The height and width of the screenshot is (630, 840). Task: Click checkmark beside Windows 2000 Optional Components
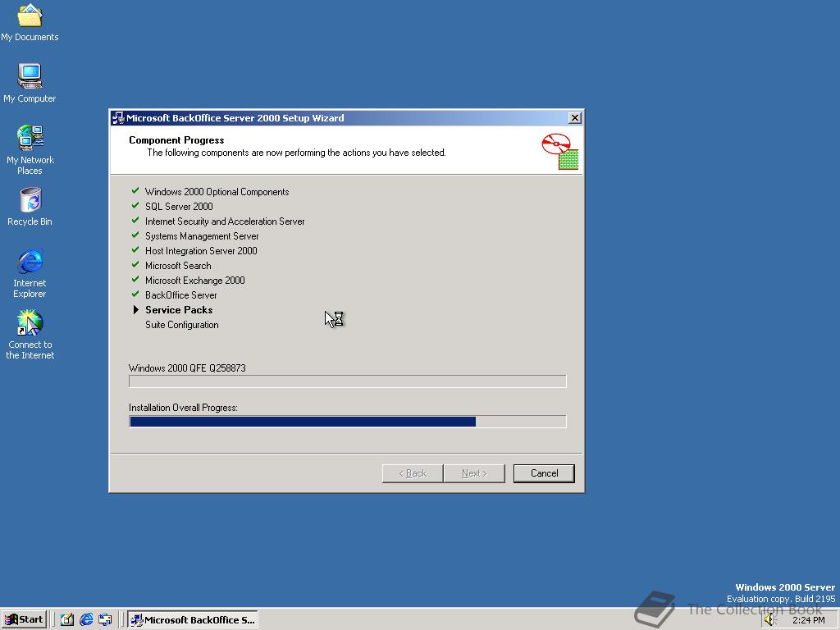pos(135,190)
